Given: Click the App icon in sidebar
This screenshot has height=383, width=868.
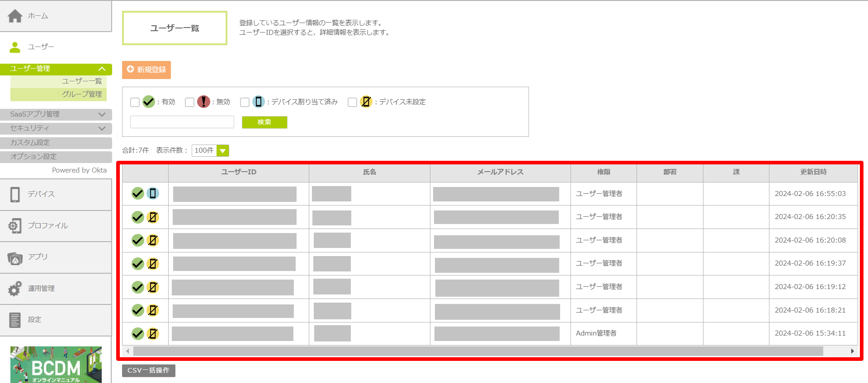Looking at the screenshot, I should pos(15,258).
